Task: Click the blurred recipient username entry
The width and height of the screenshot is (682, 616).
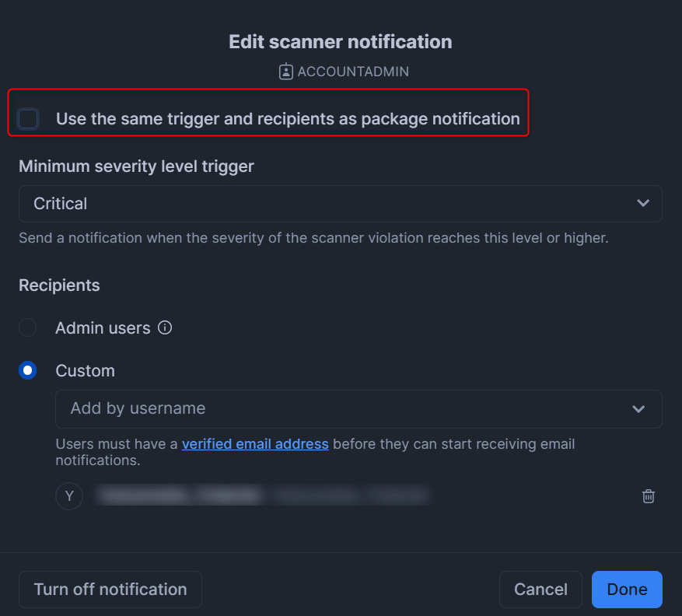Action: [x=264, y=495]
